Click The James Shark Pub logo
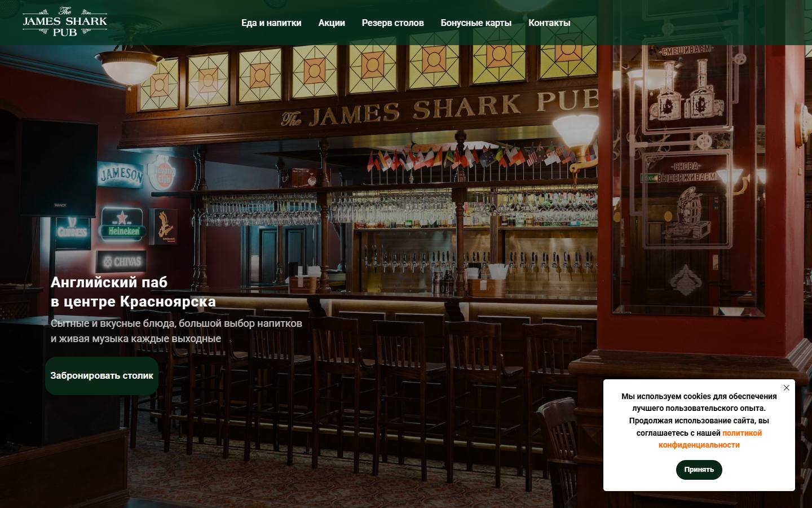The height and width of the screenshot is (508, 812). point(65,22)
